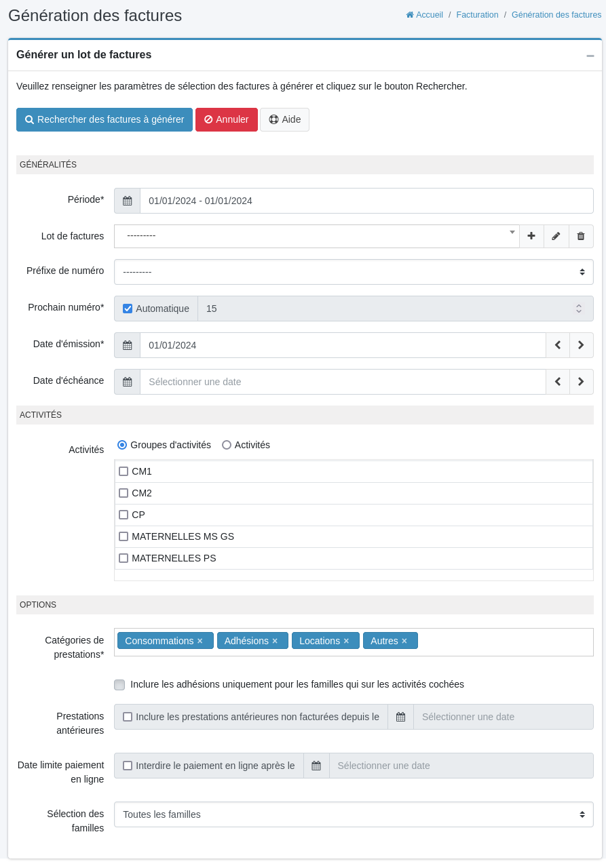Select the Activités radio button
The height and width of the screenshot is (868, 606).
tap(227, 445)
